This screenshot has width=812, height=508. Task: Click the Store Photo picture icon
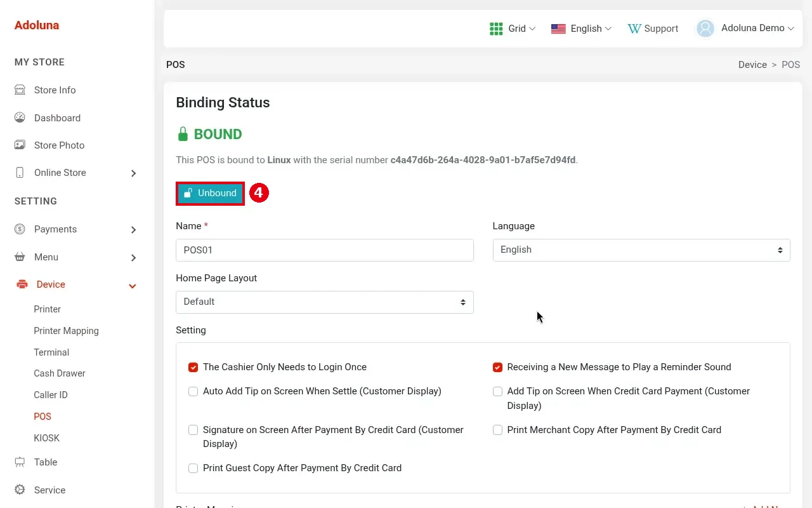point(20,145)
